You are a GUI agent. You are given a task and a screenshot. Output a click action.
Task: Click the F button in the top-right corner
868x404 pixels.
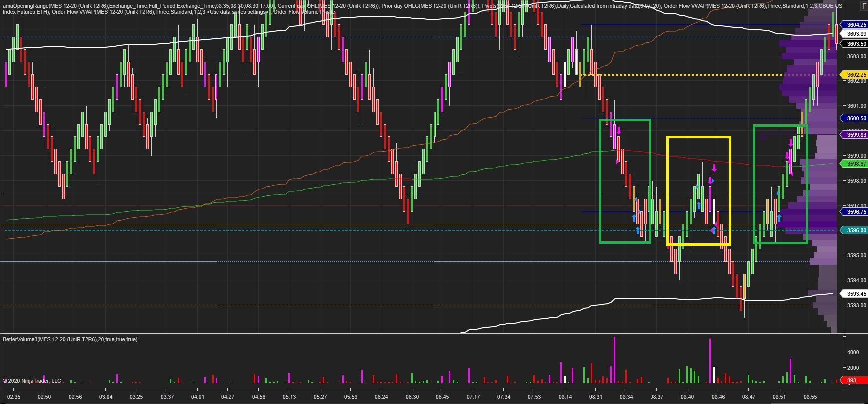(864, 6)
